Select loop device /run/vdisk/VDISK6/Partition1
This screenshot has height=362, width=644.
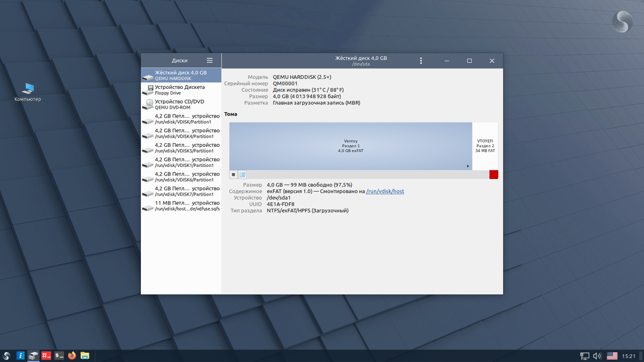tap(181, 176)
